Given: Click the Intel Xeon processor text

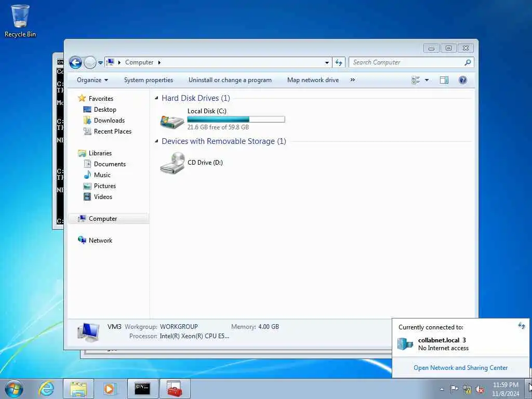Looking at the screenshot, I should (194, 336).
